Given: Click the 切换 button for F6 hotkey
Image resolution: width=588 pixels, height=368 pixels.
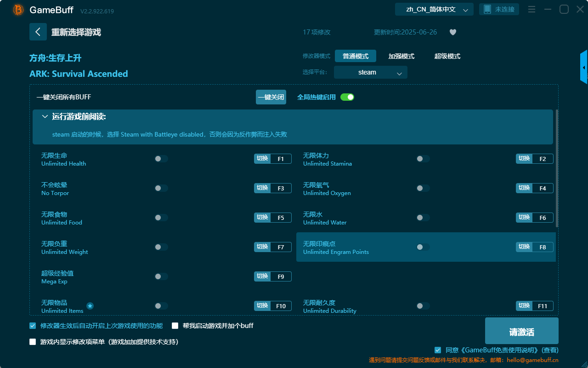Looking at the screenshot, I should point(524,218).
